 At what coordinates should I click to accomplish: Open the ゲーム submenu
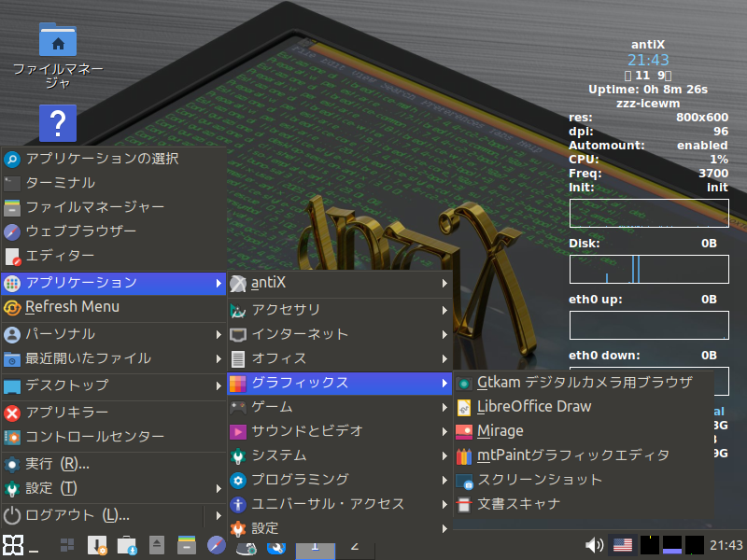340,407
